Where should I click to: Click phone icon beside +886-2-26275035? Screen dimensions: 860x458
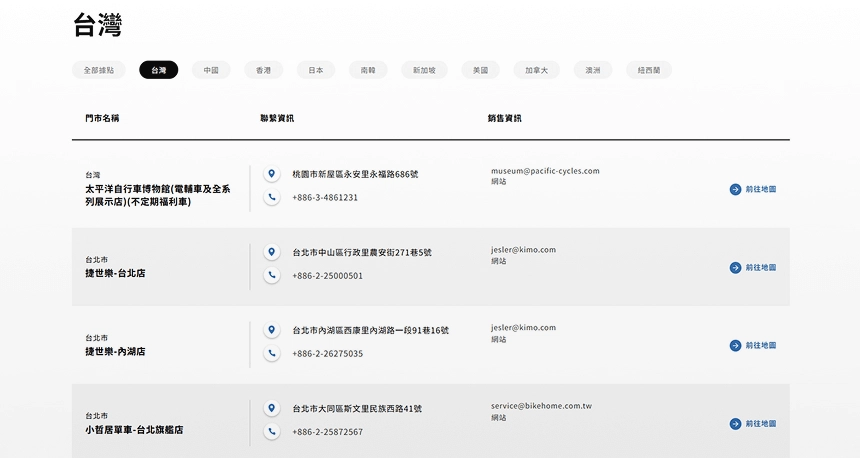pyautogui.click(x=271, y=353)
